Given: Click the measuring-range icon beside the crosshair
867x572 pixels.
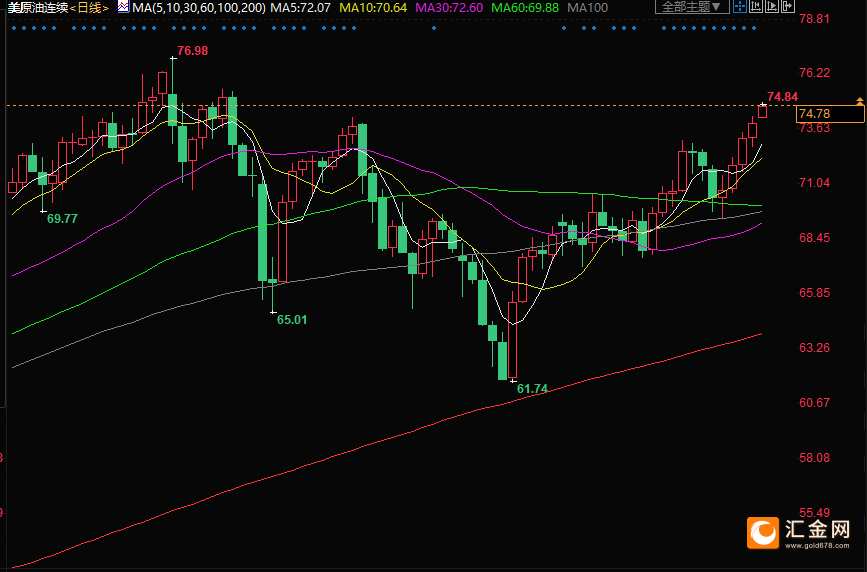Looking at the screenshot, I should click(x=756, y=6).
